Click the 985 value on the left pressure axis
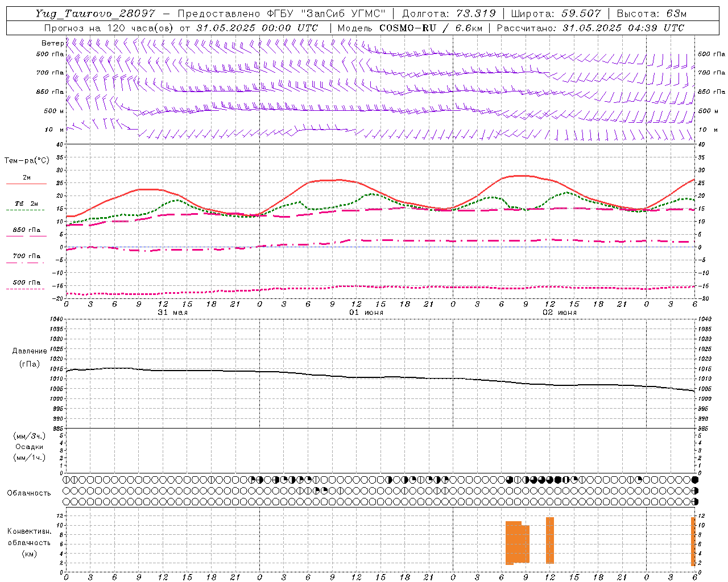The height and width of the screenshot is (582, 728). [59, 429]
